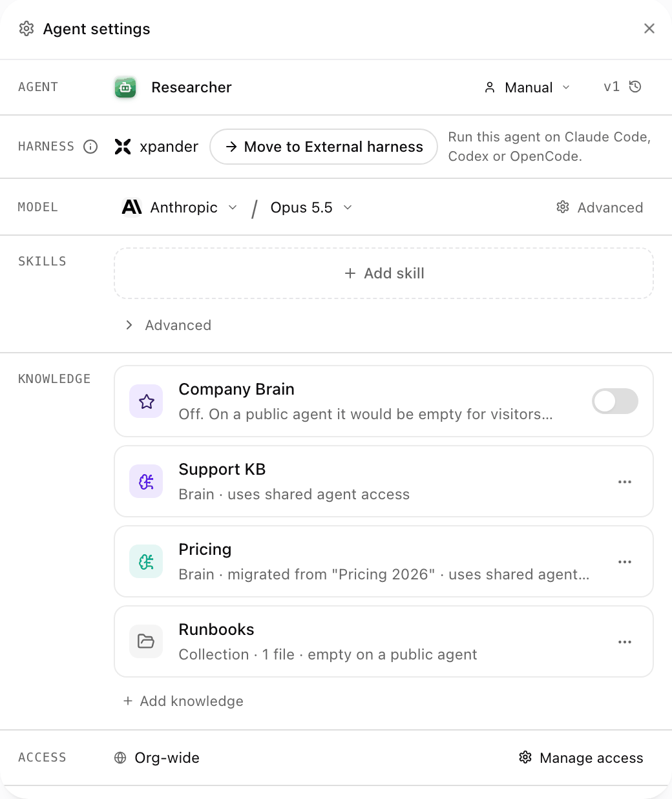Click Add knowledge link
672x799 pixels.
[184, 701]
